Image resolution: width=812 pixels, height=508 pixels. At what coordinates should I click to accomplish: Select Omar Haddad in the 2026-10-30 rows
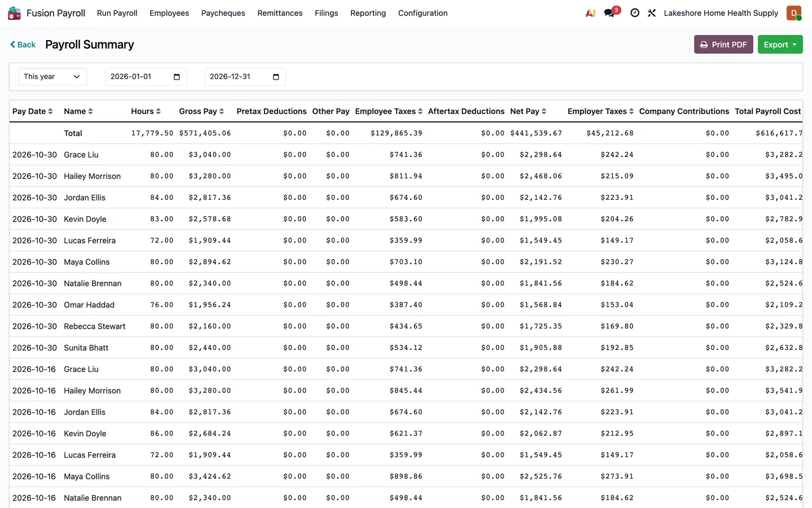pyautogui.click(x=89, y=305)
